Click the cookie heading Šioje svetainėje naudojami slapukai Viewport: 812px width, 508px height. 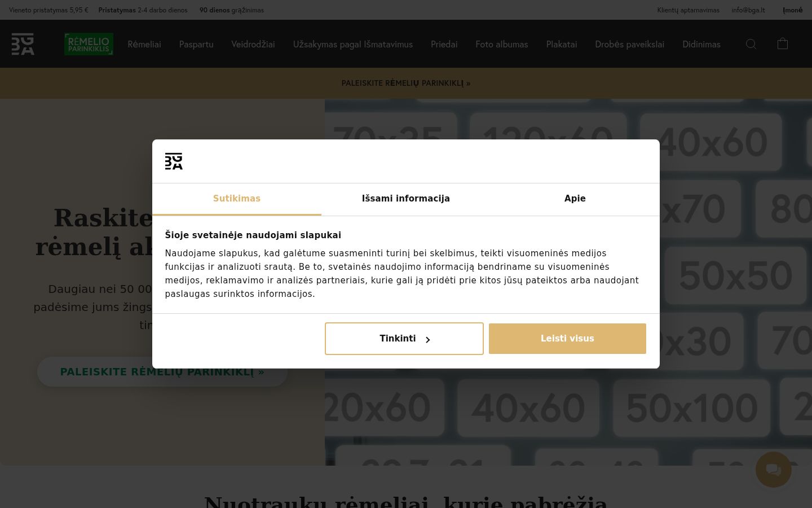(x=253, y=235)
